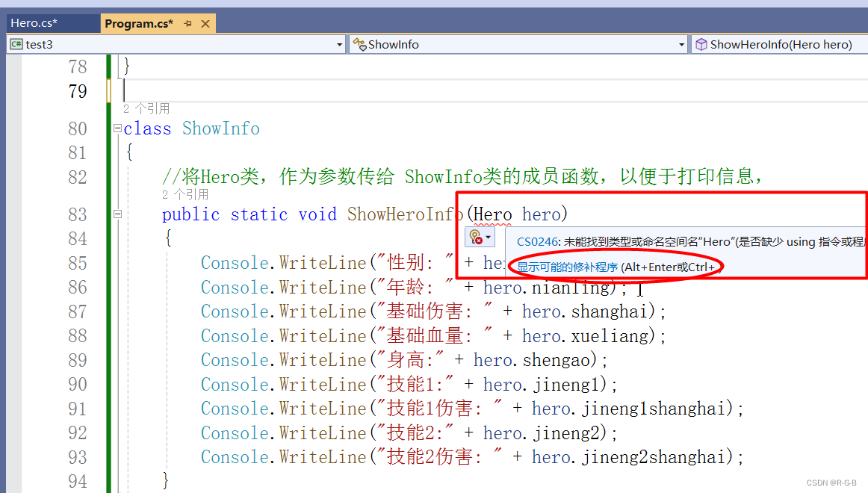
Task: Expand the quick actions dropdown arrow
Action: point(488,238)
